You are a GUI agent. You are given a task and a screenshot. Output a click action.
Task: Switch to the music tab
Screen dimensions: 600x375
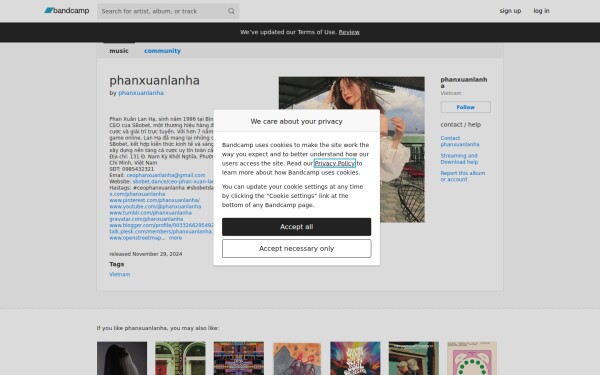click(119, 51)
